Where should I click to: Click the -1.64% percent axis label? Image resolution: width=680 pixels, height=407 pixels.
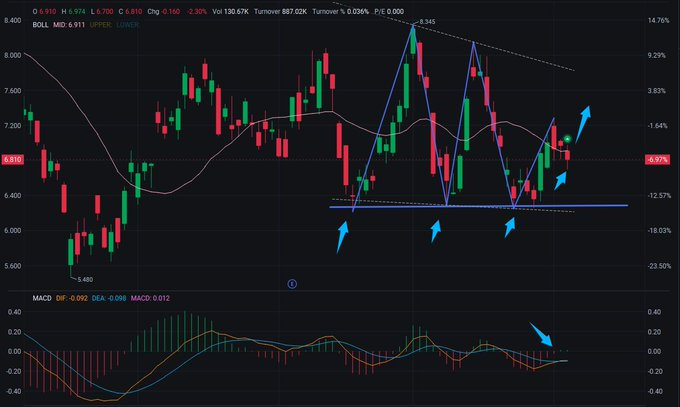657,125
